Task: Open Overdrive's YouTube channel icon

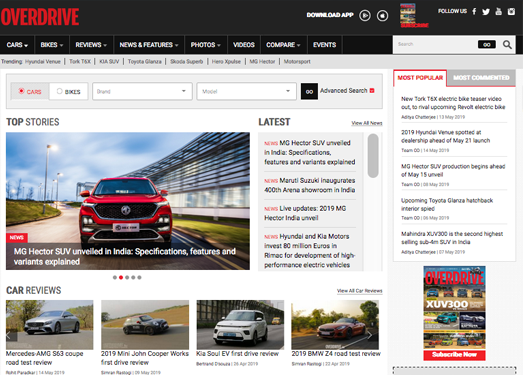Action: pos(498,12)
